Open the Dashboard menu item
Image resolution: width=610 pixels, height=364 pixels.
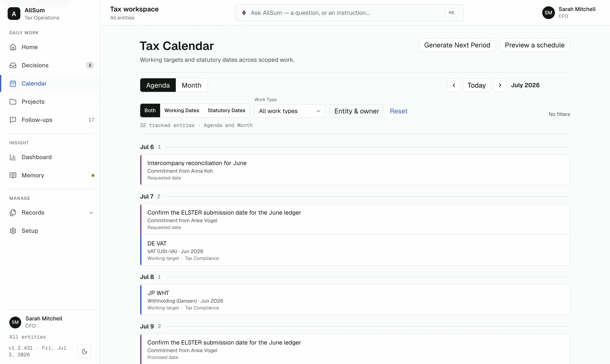(x=50, y=157)
